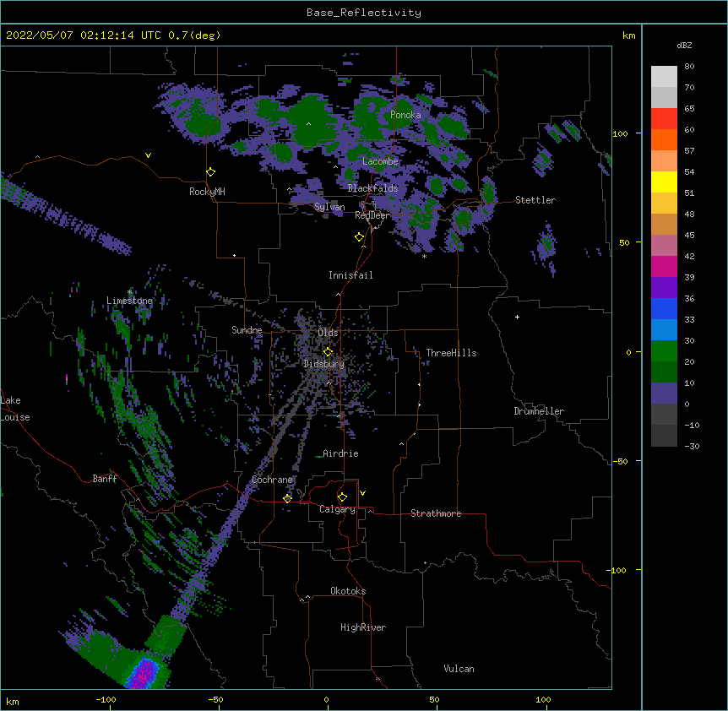Click the yellow V marker east of Calgary diamond
The width and height of the screenshot is (728, 711).
(362, 493)
